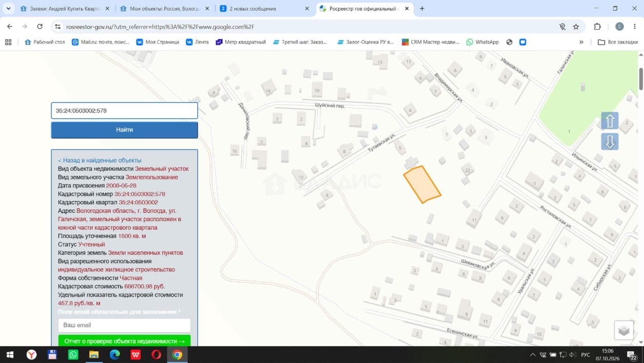Open the apps grid in bookmarks bar

point(8,42)
